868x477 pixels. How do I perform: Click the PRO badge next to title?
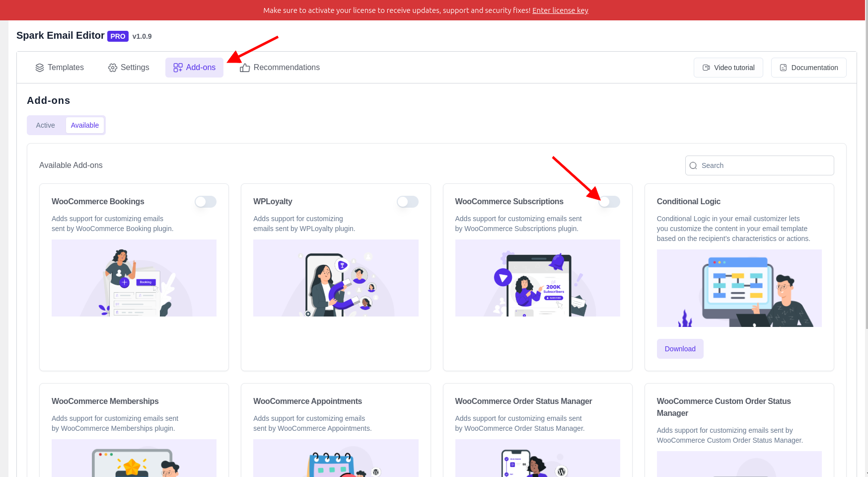coord(118,36)
